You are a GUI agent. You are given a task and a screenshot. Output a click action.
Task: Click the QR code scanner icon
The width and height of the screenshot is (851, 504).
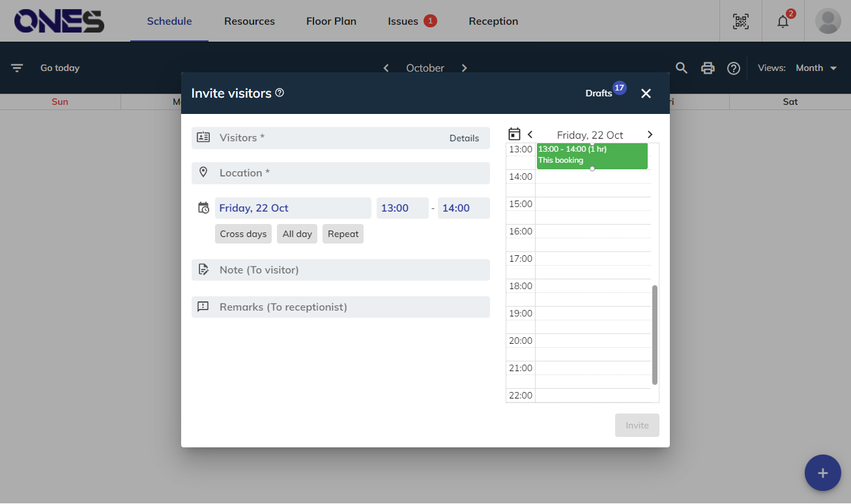[x=741, y=21]
